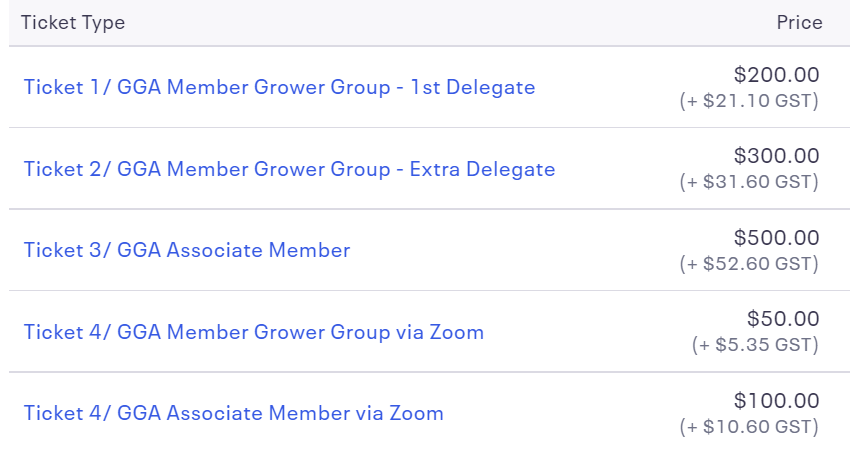Click '1st Delegate' text in Ticket 1 link

(x=472, y=87)
